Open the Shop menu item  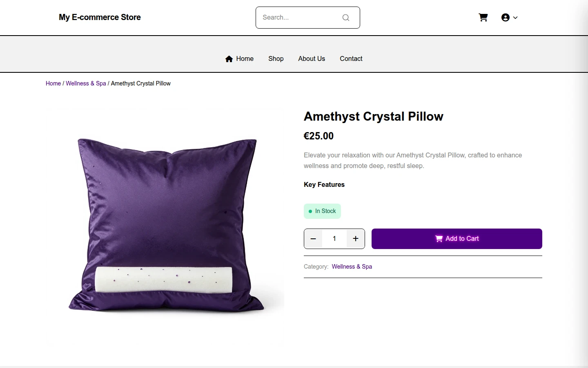tap(276, 59)
